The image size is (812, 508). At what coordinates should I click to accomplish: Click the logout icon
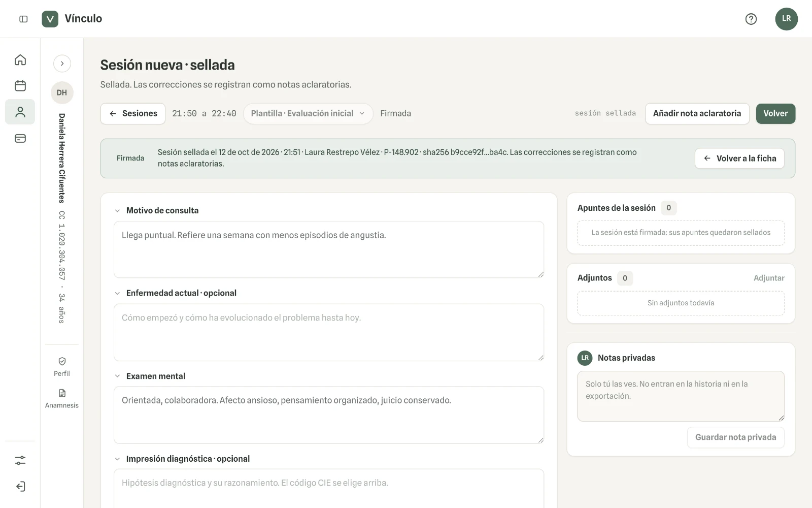[20, 487]
